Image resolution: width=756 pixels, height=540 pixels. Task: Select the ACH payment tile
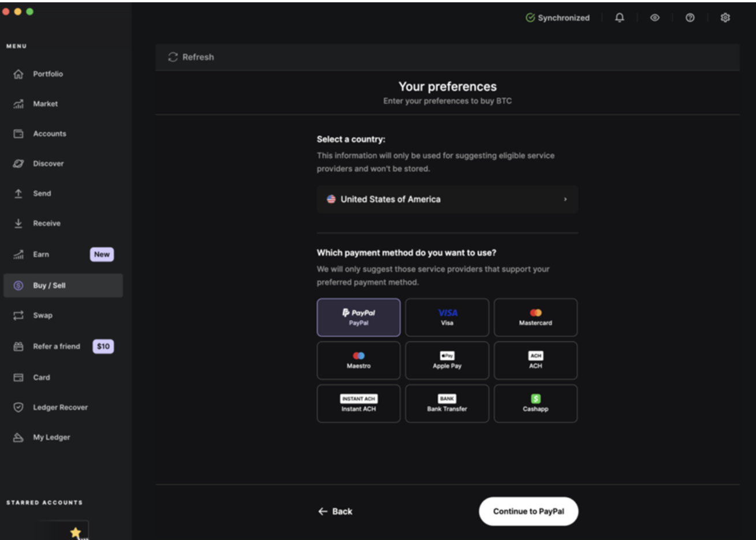click(535, 360)
